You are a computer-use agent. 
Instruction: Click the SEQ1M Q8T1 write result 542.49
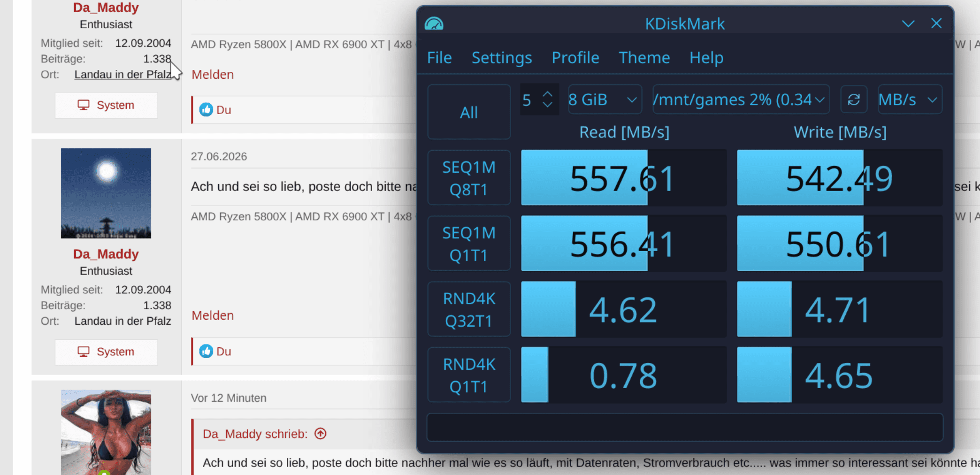point(840,178)
